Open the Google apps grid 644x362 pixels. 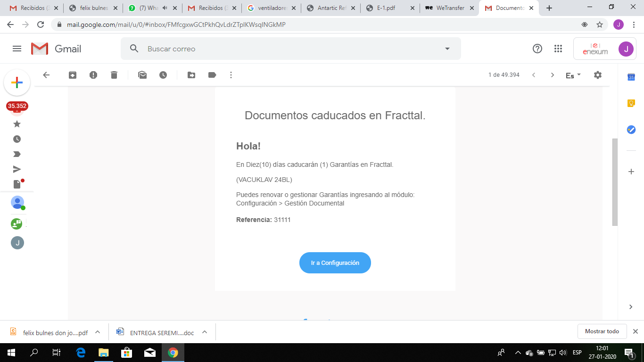[558, 49]
